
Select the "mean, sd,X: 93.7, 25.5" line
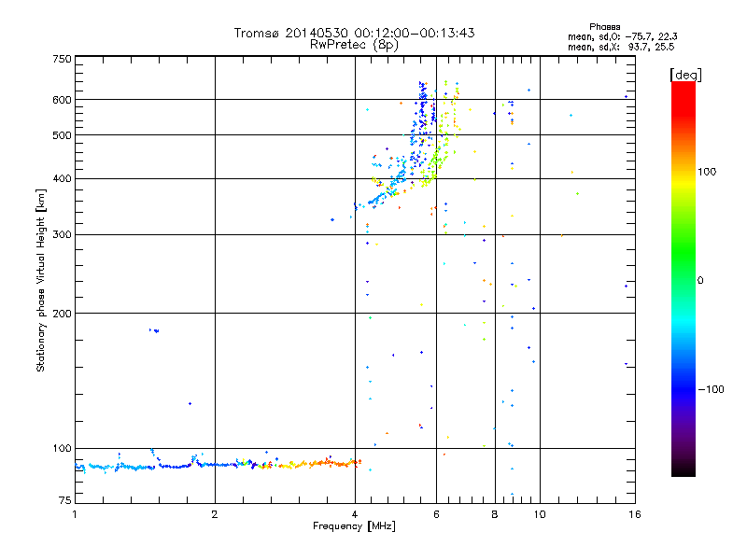point(621,47)
